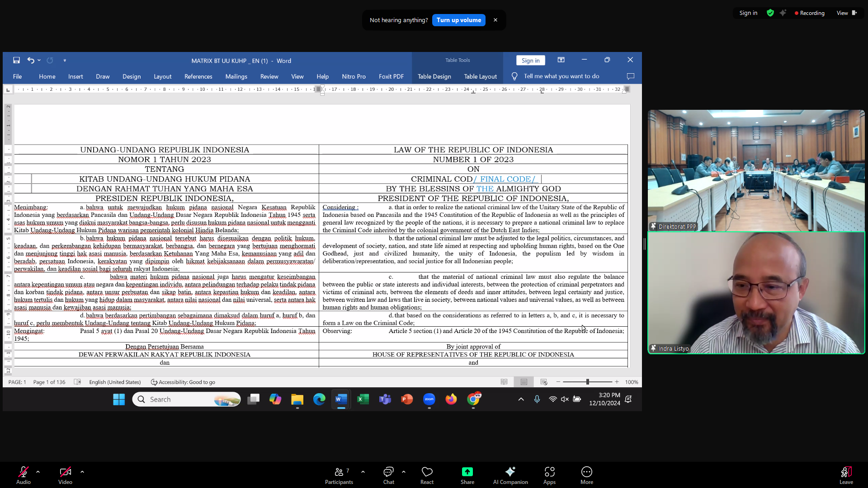Select the Layout ribbon tab

tap(162, 76)
